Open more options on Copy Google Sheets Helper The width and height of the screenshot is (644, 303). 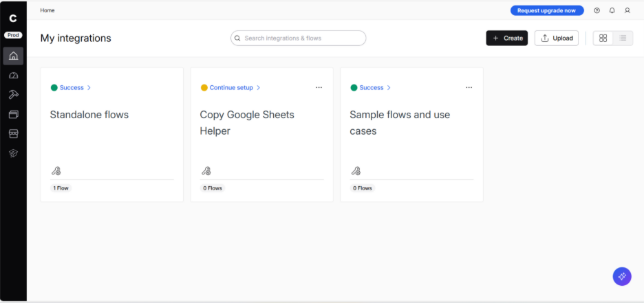319,88
